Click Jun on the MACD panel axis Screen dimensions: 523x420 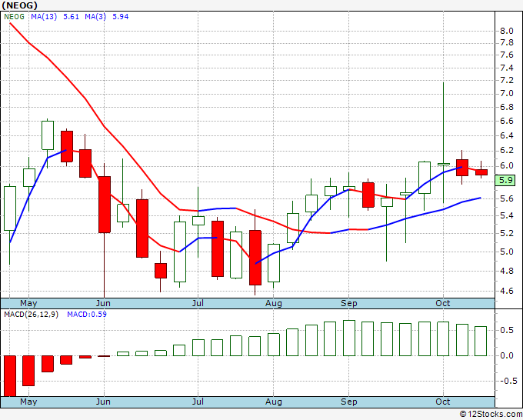(103, 402)
